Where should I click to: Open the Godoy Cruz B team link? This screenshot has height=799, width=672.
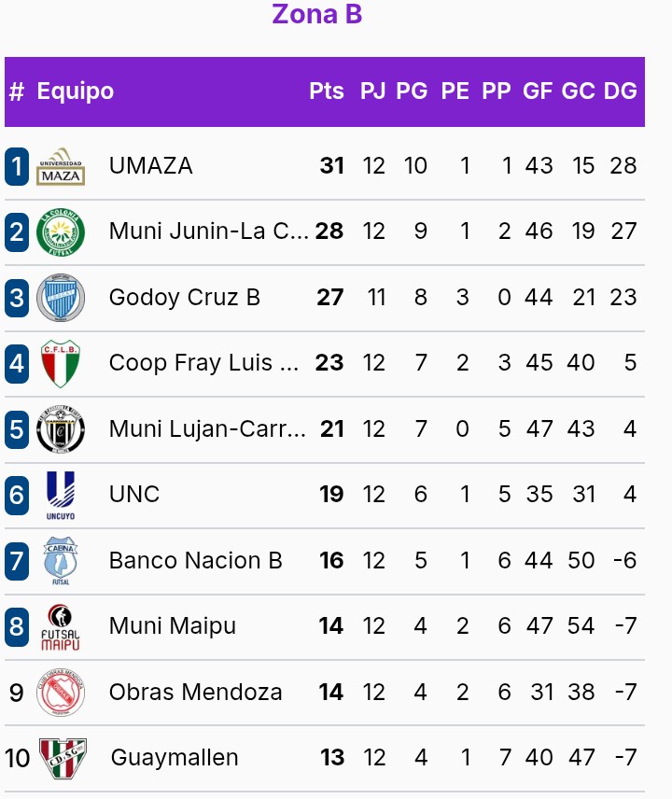pos(185,298)
